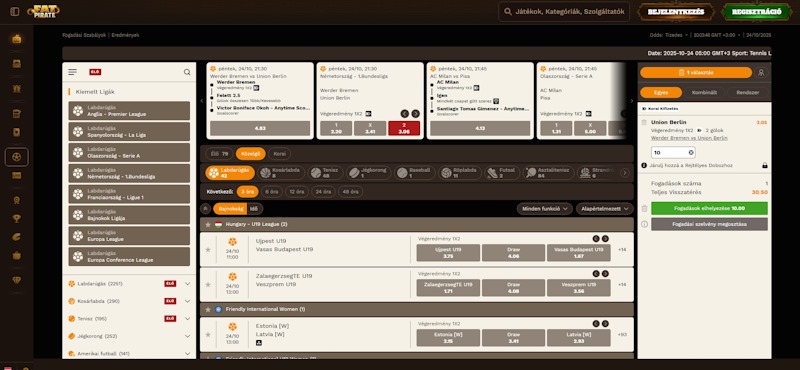Select the Közelgő tab
Viewport: 800px width, 370px height.
click(251, 154)
